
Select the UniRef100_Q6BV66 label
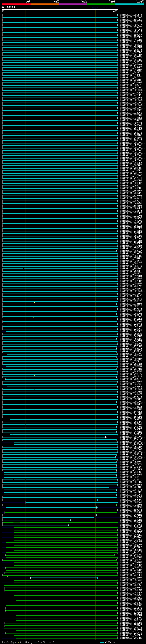click(x=131, y=527)
